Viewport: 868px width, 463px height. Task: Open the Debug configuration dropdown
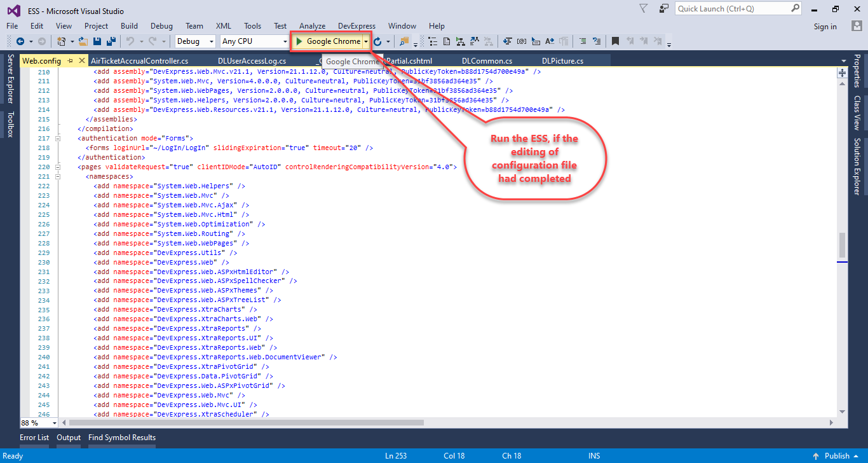[196, 41]
